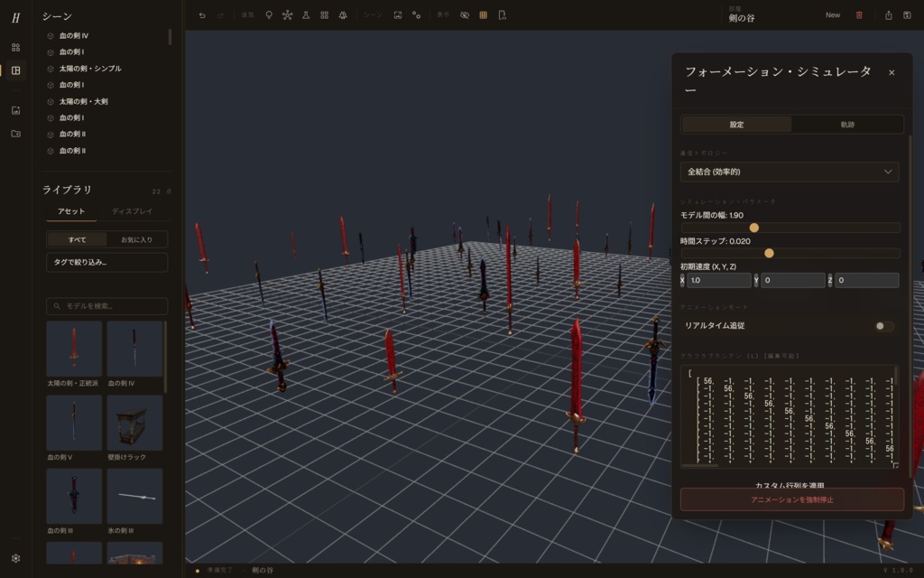Open the 全結合 (効率的) topology dropdown
924x578 pixels.
click(x=790, y=172)
